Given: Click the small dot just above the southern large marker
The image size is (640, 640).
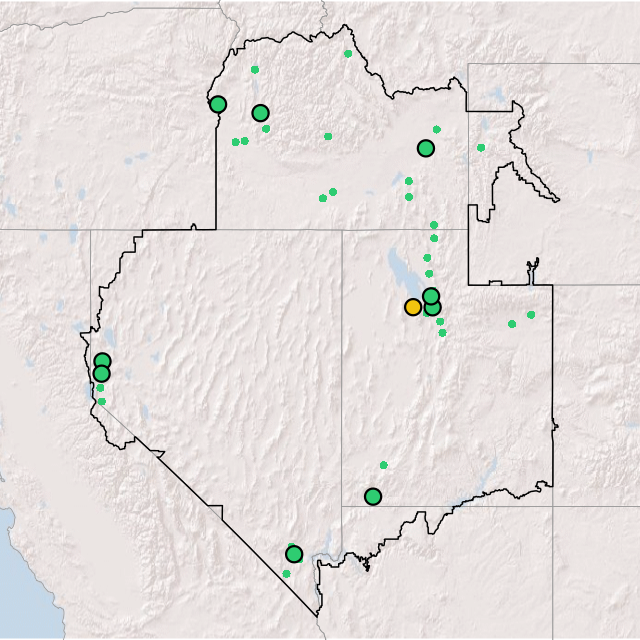Looking at the screenshot, I should pos(383,465).
